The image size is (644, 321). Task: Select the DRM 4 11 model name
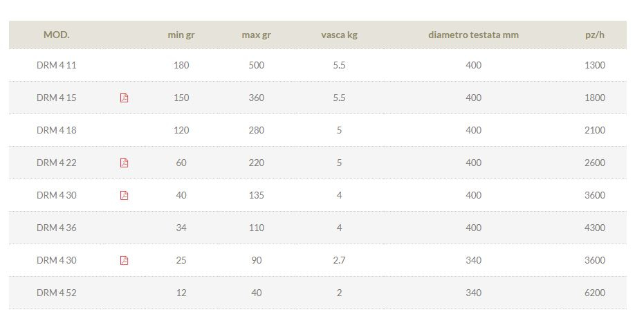57,65
